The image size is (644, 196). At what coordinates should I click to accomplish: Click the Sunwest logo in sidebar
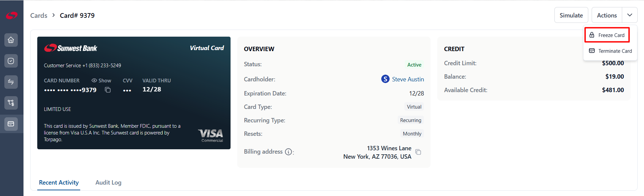click(11, 15)
